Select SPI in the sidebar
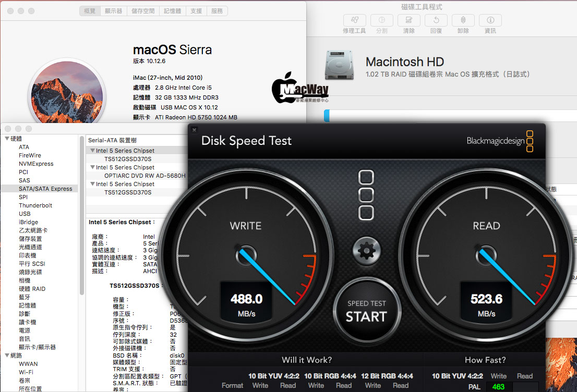The width and height of the screenshot is (577, 392). click(23, 197)
